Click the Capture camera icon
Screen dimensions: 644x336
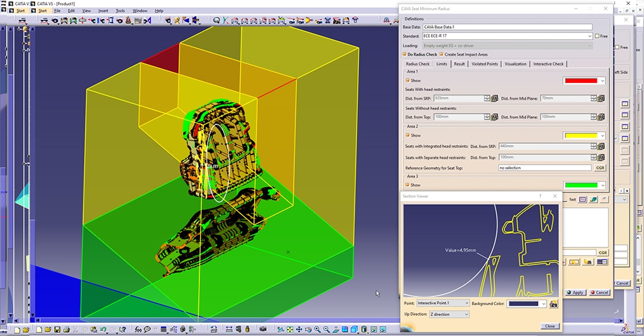pos(263,330)
